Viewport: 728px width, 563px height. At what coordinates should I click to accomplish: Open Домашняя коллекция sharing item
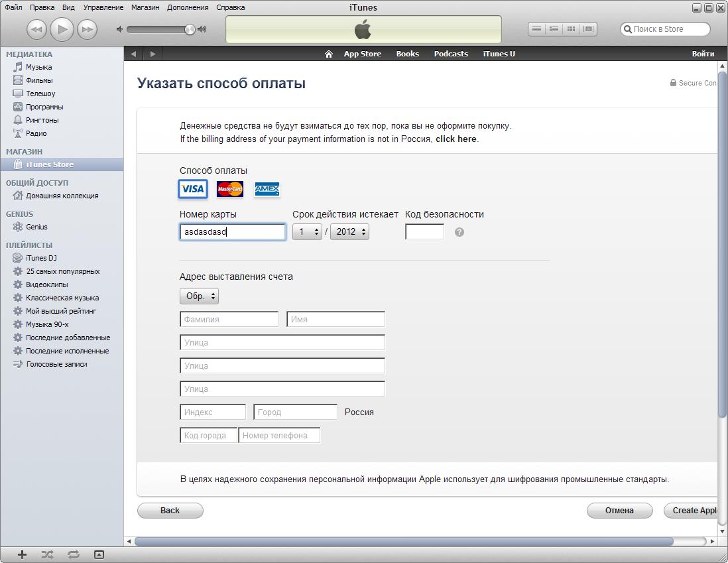click(x=62, y=196)
